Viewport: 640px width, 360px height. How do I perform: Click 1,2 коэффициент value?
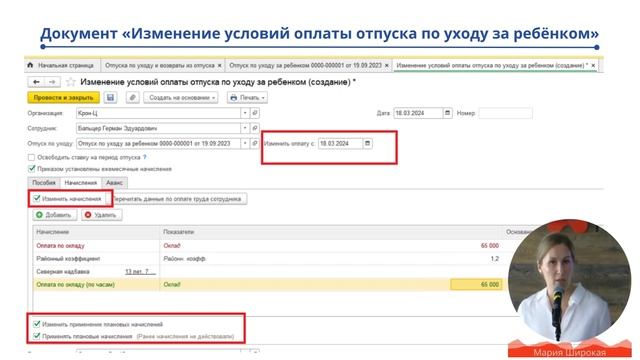494,258
